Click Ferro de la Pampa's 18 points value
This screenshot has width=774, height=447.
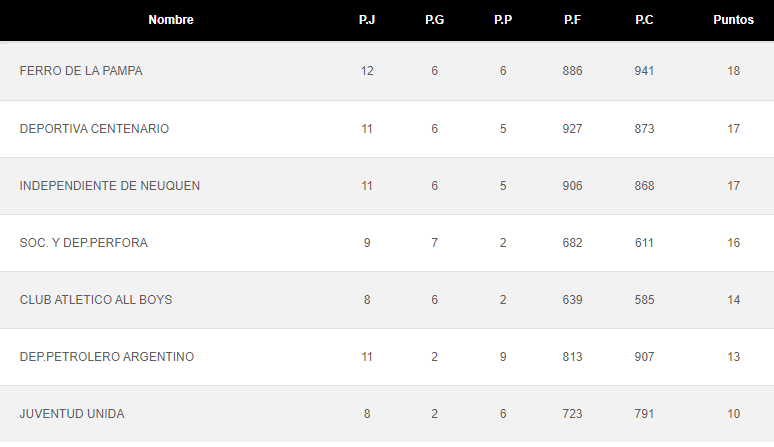point(733,71)
